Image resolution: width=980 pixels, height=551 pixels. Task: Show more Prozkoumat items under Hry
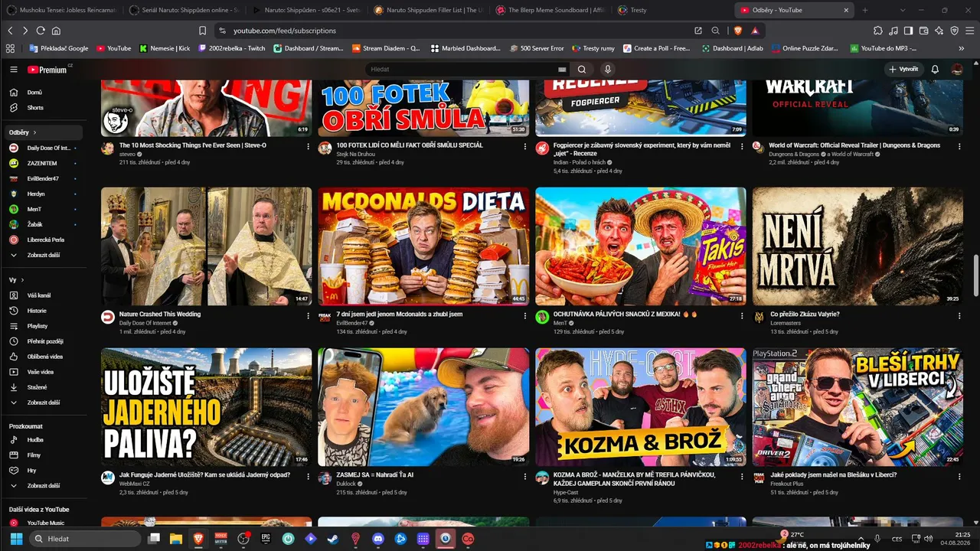[x=44, y=486]
